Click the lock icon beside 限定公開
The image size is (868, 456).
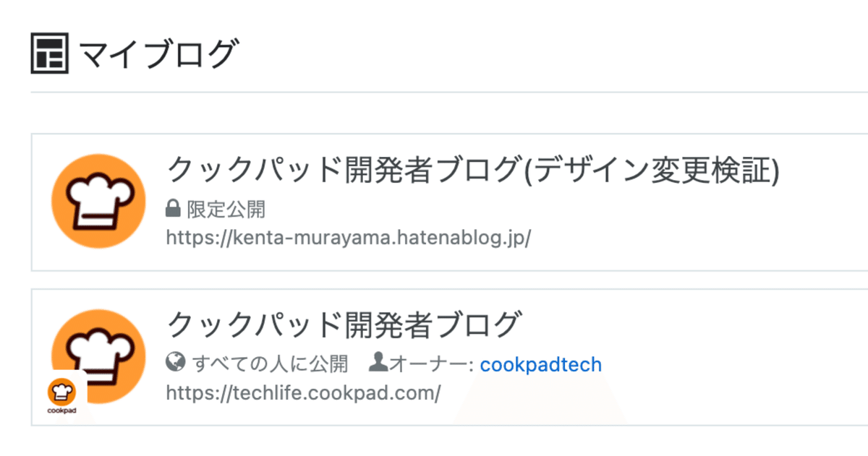point(173,210)
